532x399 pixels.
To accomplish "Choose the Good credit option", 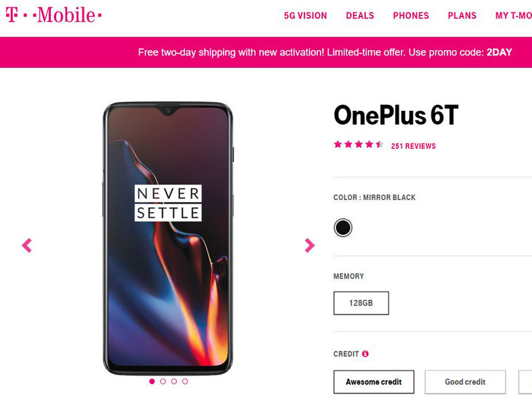I will tap(465, 381).
